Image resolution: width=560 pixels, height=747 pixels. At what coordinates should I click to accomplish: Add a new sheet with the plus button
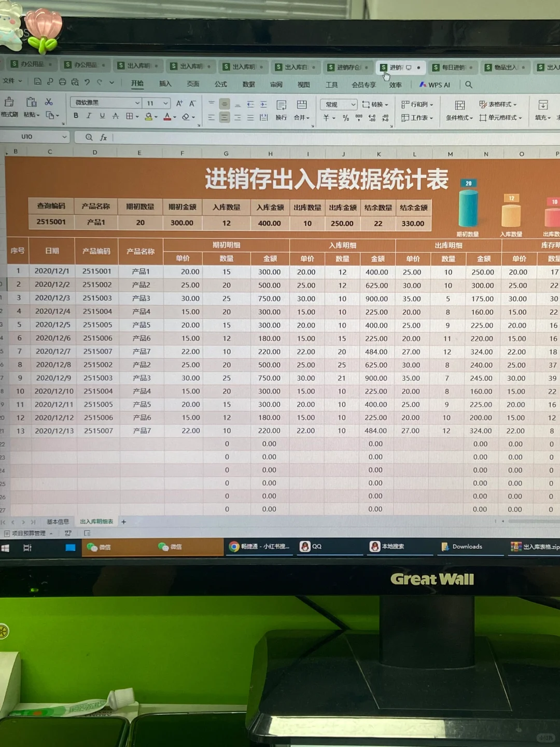[123, 522]
